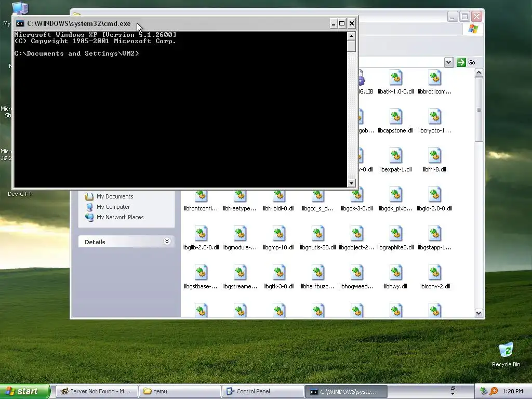The width and height of the screenshot is (532, 399).
Task: Open cmd.exe title bar system menu icon
Action: point(20,23)
